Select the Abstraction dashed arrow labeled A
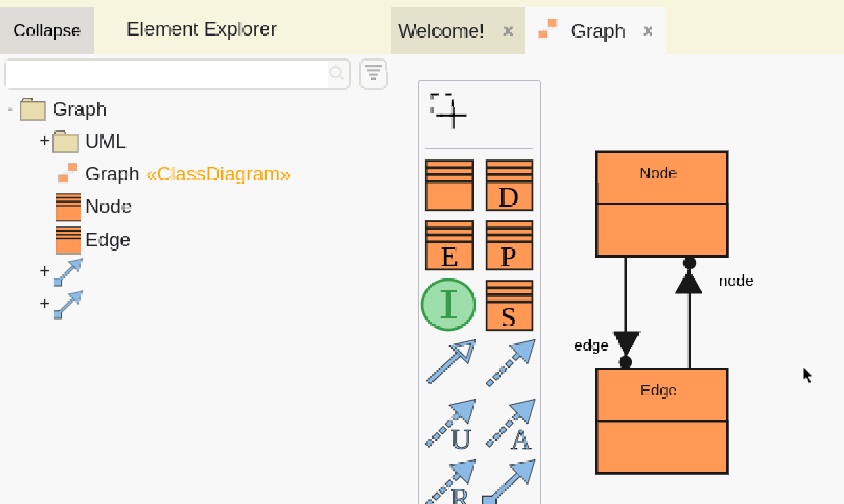844x504 pixels. pos(510,423)
